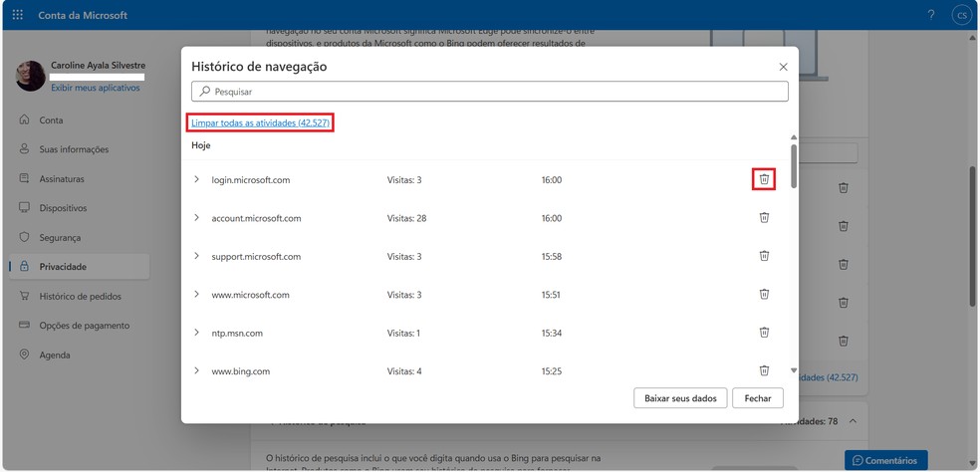
Task: Click the 'Hoje' date heading
Action: pos(201,145)
